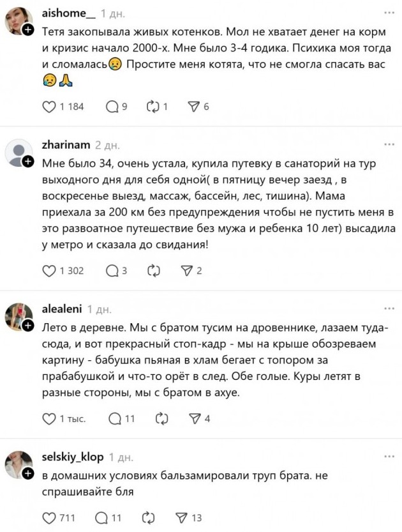Screen dimensions: 402x532
Task: Open more options menu for zharinam post
Action: click(x=389, y=146)
